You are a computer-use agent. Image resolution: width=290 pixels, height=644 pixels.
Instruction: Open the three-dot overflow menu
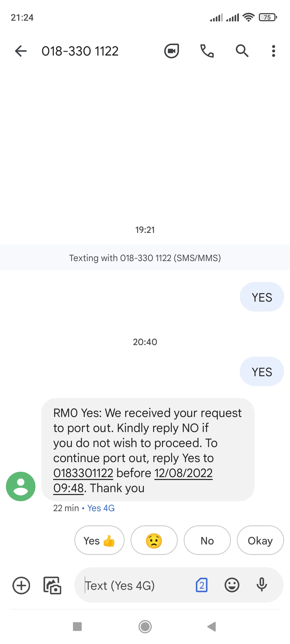(x=273, y=51)
